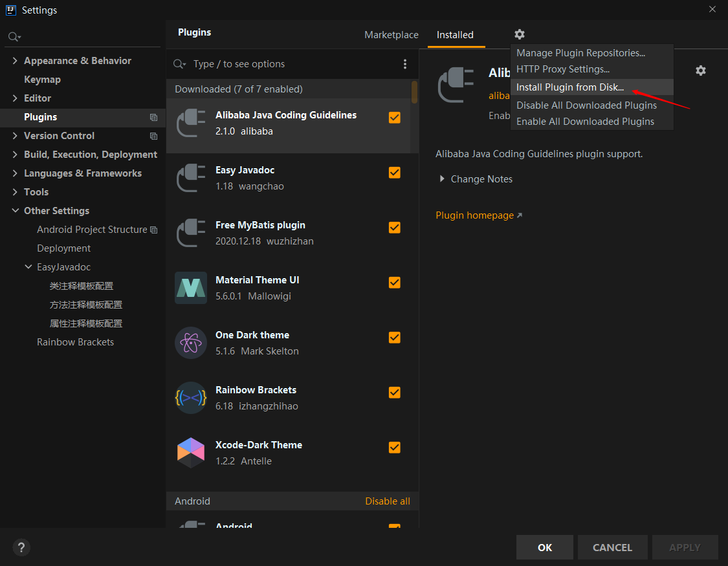Click the Alibaba Java Coding Guidelines plugin icon
Screen dimensions: 728x566
(191, 123)
